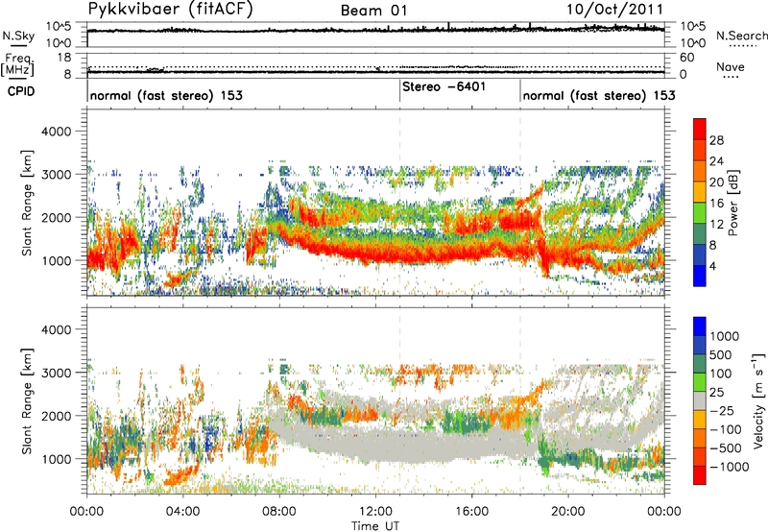Click the 60 tick on Nave axis
This screenshot has width=768, height=532.
687,58
